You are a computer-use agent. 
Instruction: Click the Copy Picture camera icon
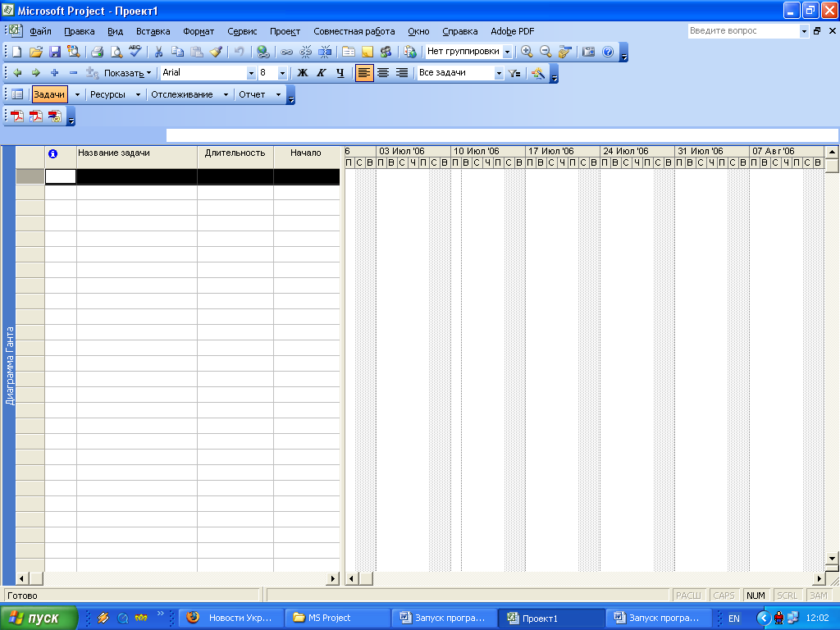coord(589,52)
